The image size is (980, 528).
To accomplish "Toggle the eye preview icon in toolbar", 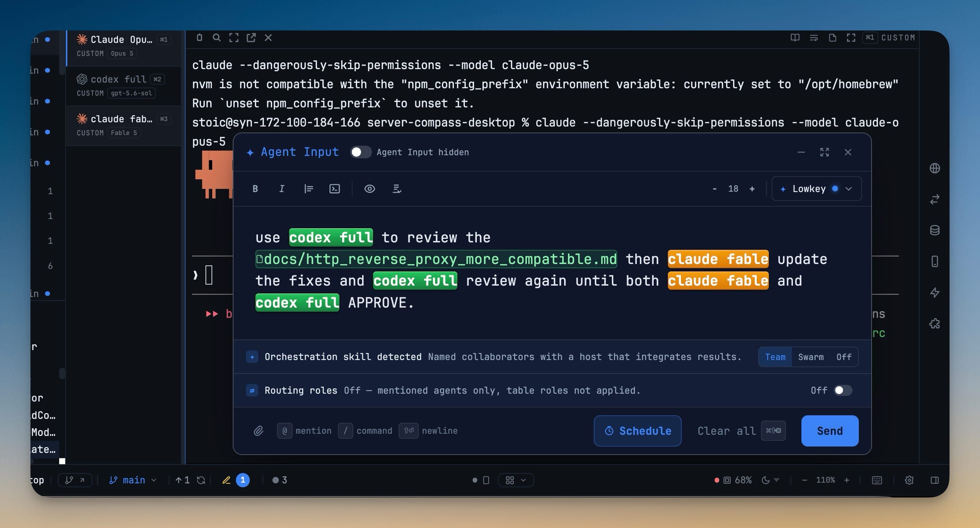I will [x=370, y=189].
